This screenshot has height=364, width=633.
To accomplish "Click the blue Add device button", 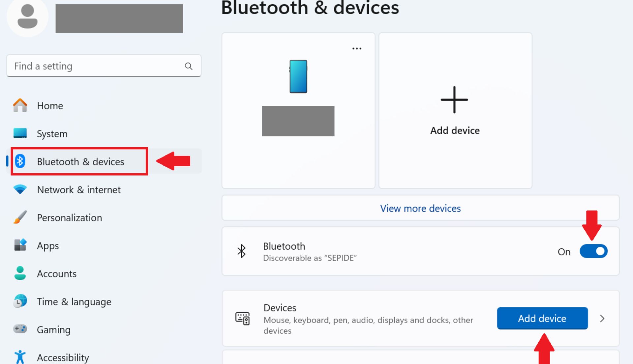I will tap(542, 318).
